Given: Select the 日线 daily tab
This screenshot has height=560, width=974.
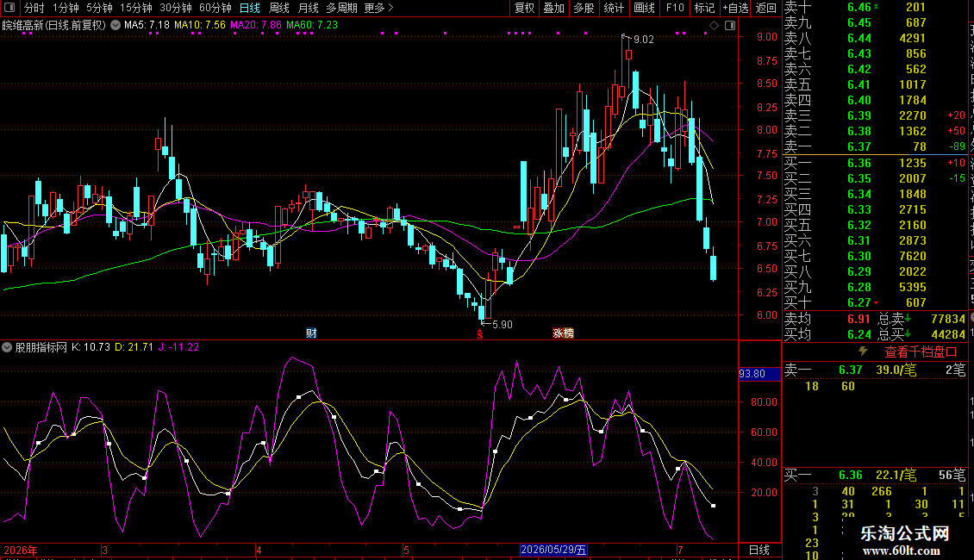Looking at the screenshot, I should coord(250,8).
